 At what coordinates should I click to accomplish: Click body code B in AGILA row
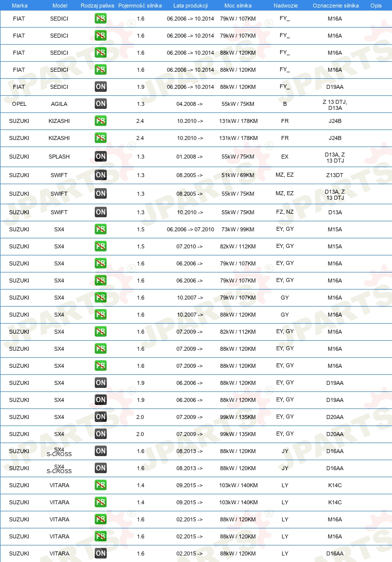(x=285, y=104)
